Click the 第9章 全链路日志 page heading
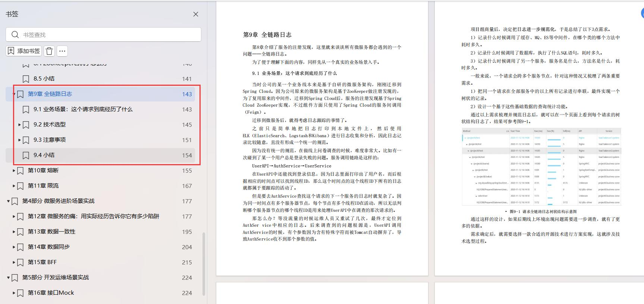644x304 pixels. [x=267, y=35]
